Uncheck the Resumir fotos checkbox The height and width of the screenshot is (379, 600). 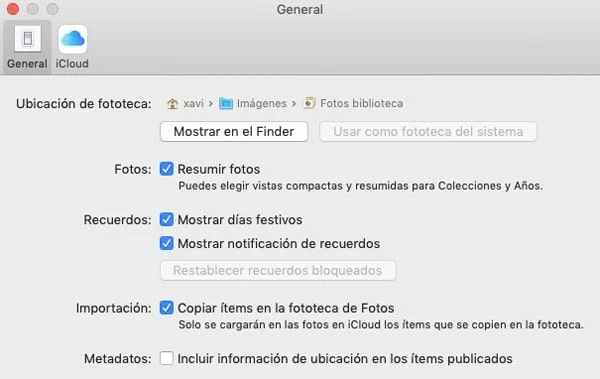pos(166,169)
